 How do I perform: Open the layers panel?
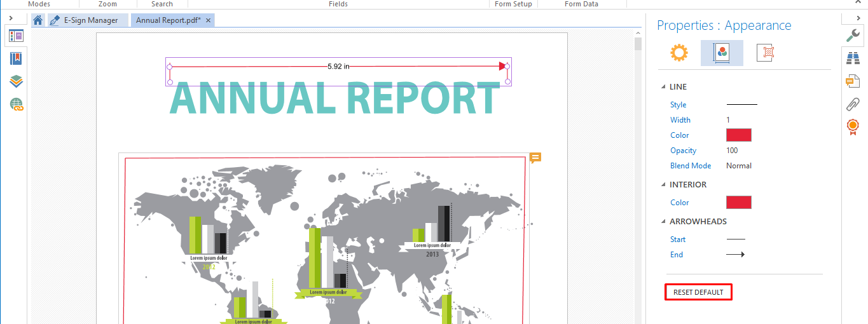pos(17,81)
